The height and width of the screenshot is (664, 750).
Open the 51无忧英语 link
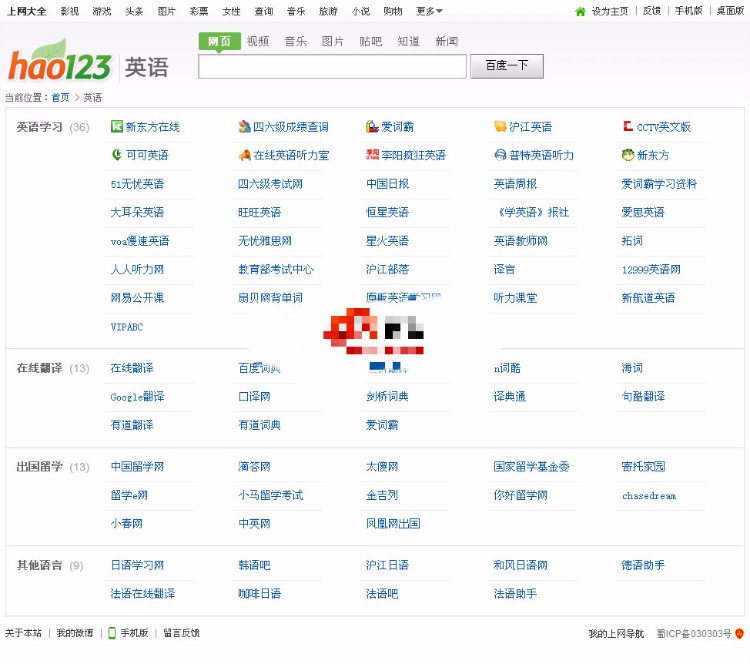[x=137, y=184]
